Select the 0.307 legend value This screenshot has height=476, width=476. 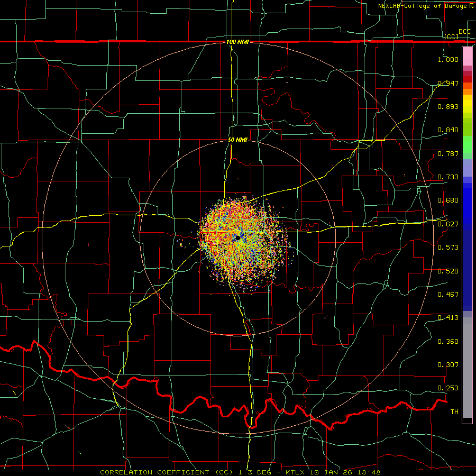pyautogui.click(x=448, y=365)
